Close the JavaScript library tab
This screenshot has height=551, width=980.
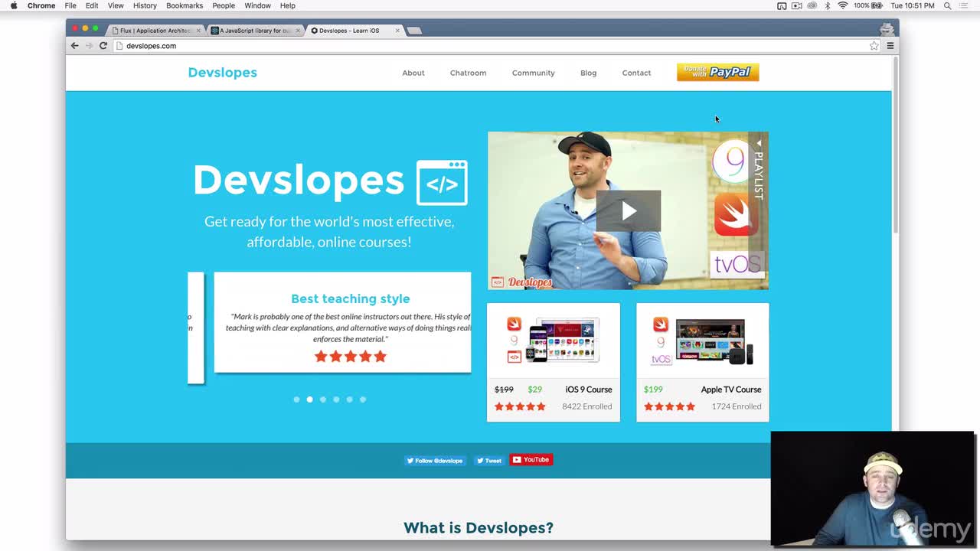coord(298,31)
